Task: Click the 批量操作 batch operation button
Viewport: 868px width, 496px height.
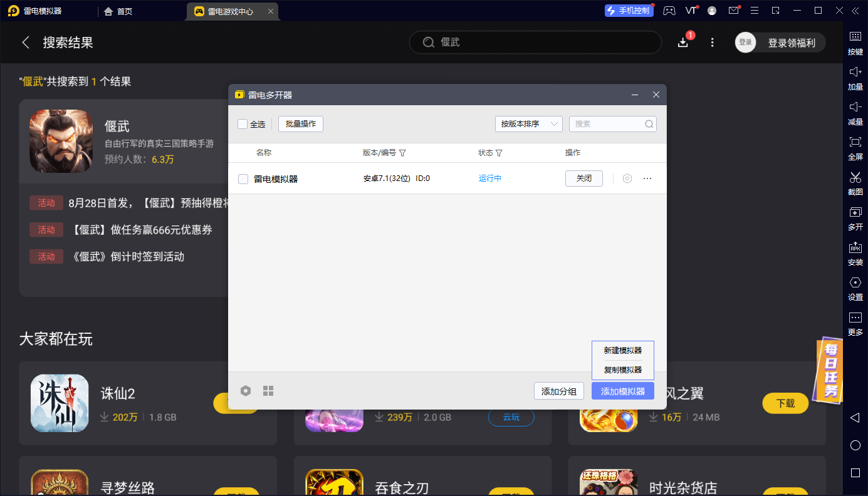Action: coord(301,124)
